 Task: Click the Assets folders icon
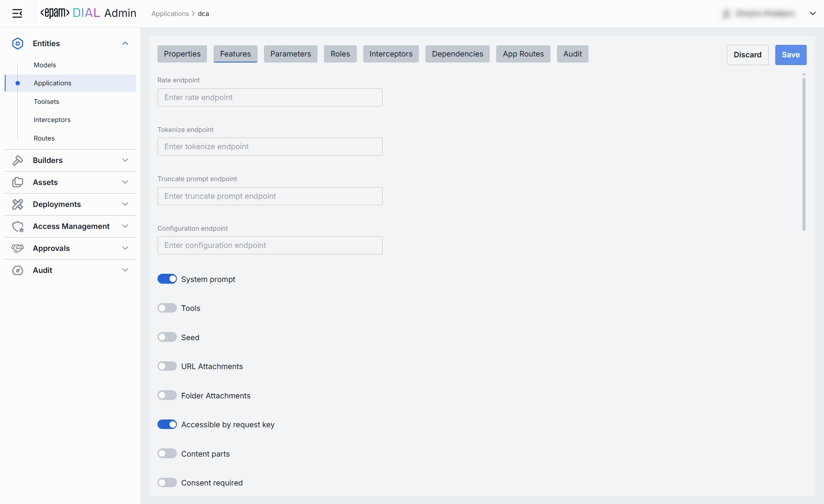pos(18,182)
